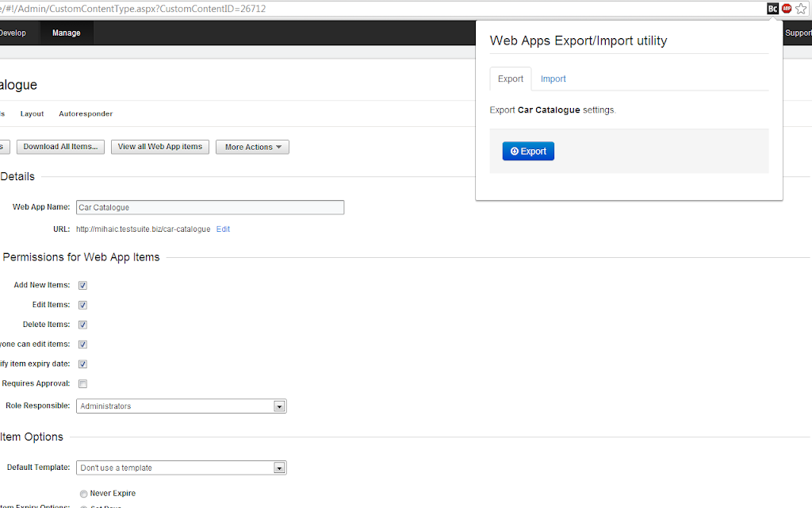Screen dimensions: 812x508
Task: Expand the Default Template dropdown
Action: (182, 468)
